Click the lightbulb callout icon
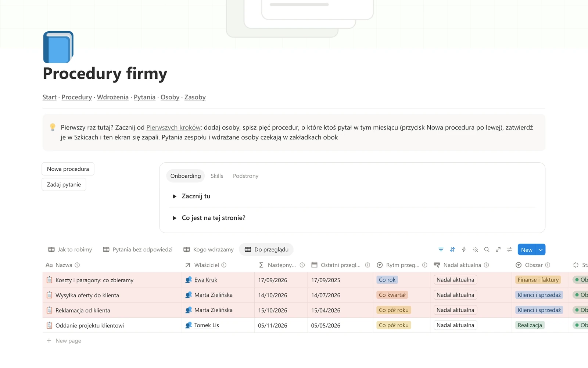Viewport: 588px width, 368px height. tap(53, 127)
